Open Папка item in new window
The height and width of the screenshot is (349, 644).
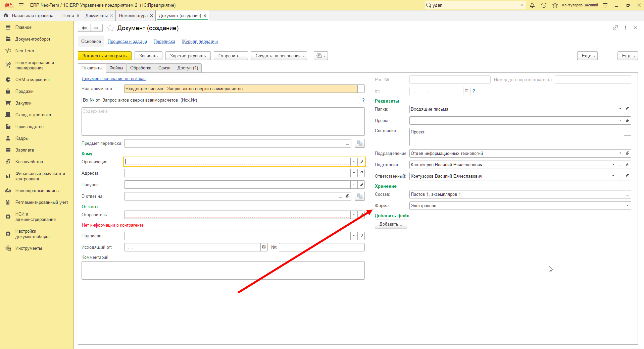[x=628, y=109]
